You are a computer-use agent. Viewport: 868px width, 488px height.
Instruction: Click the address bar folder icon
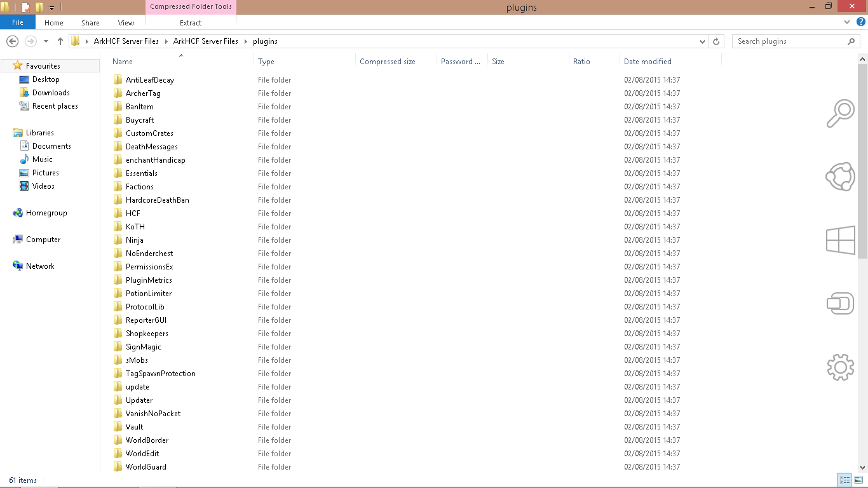click(x=76, y=41)
